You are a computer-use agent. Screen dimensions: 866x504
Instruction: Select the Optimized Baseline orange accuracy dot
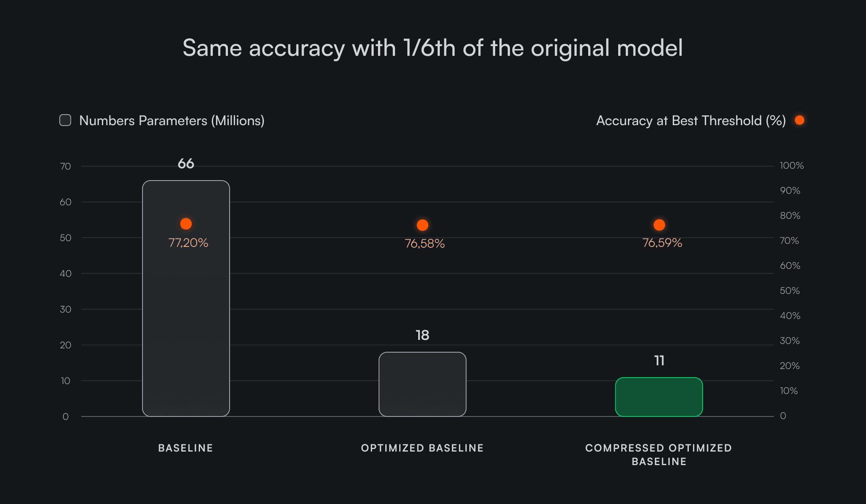click(x=422, y=225)
